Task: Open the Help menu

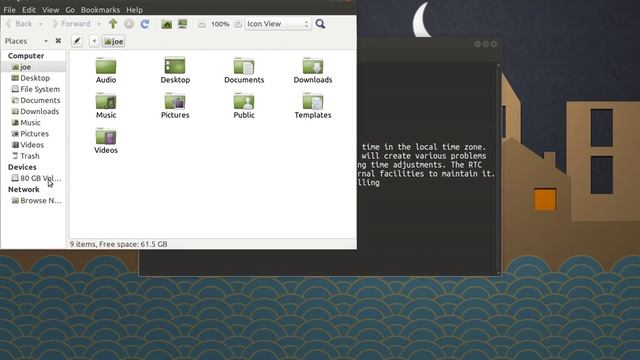Action: (x=134, y=9)
